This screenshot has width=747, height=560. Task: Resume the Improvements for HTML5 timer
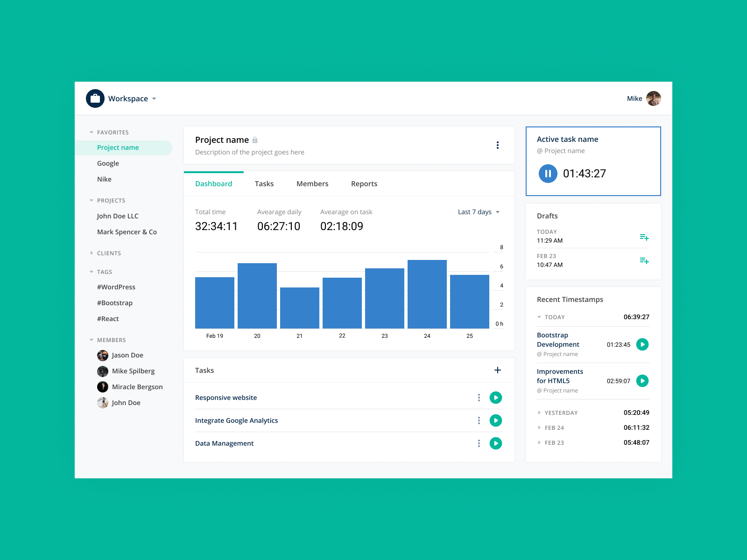point(643,381)
